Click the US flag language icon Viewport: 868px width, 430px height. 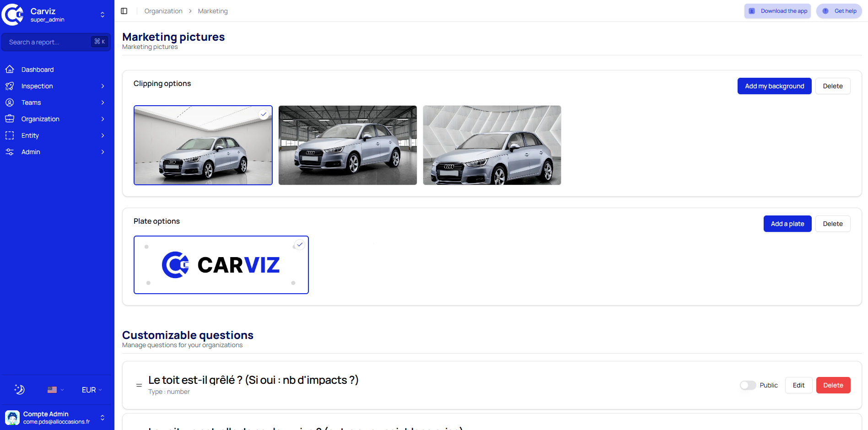pyautogui.click(x=52, y=390)
